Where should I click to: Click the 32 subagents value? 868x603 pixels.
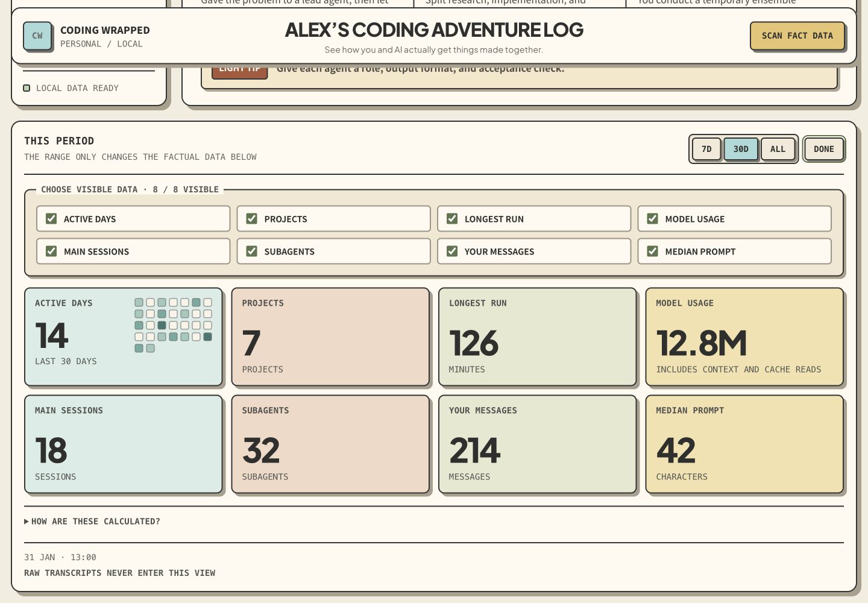click(x=261, y=450)
